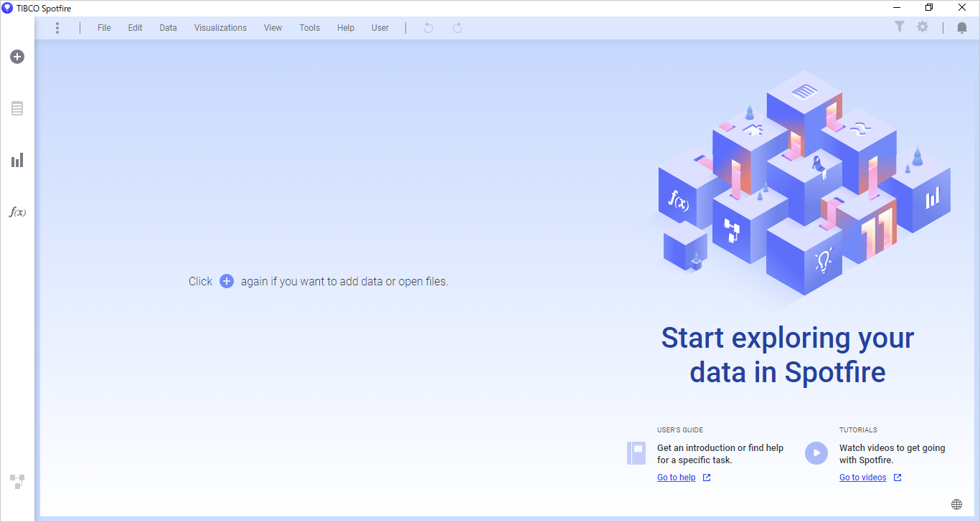980x522 pixels.
Task: Close the TIBCO Spotfire window
Action: [x=962, y=8]
